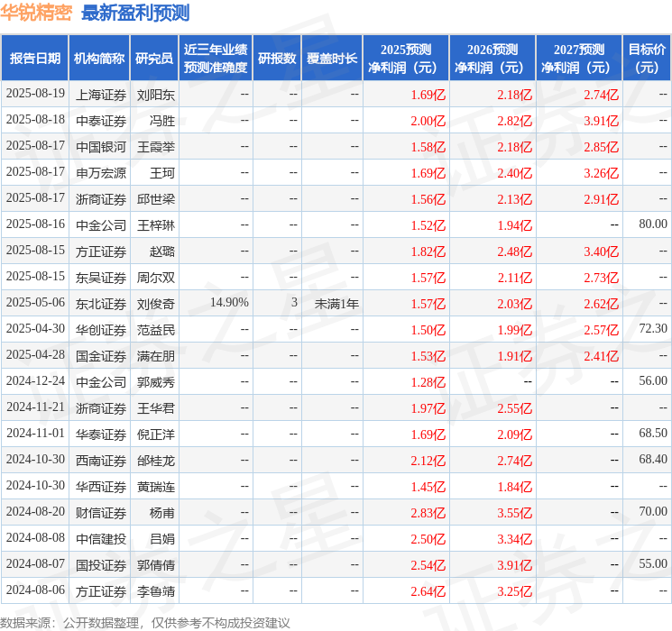Click 财信证券 institution cell
Viewport: 672px width, 631px height.
[x=101, y=513]
